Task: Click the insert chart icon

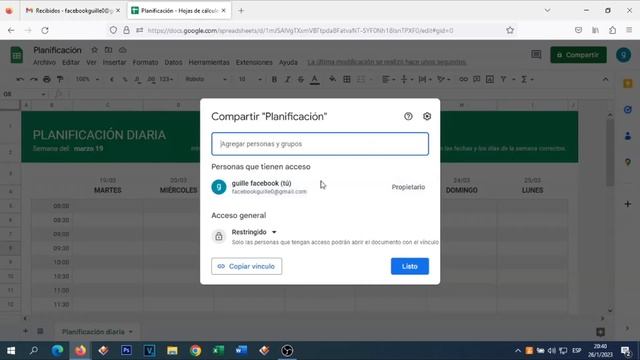Action: pyautogui.click(x=490, y=79)
